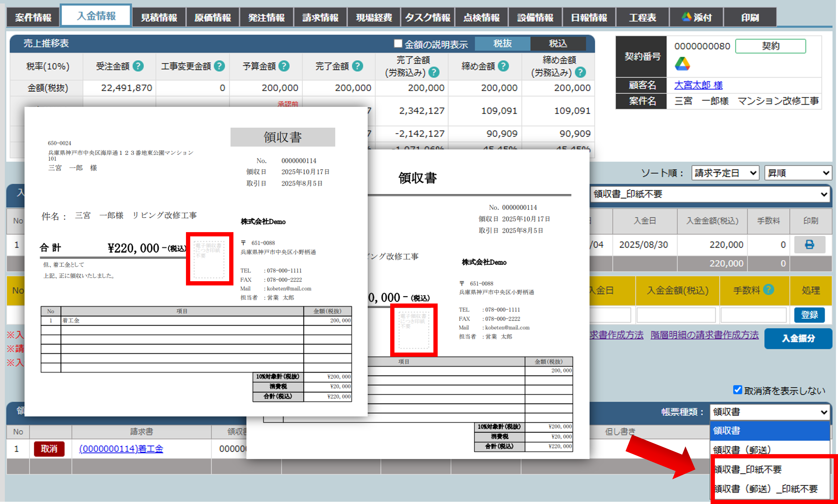
Task: Click the help icon beside 完了金額
Action: click(357, 66)
